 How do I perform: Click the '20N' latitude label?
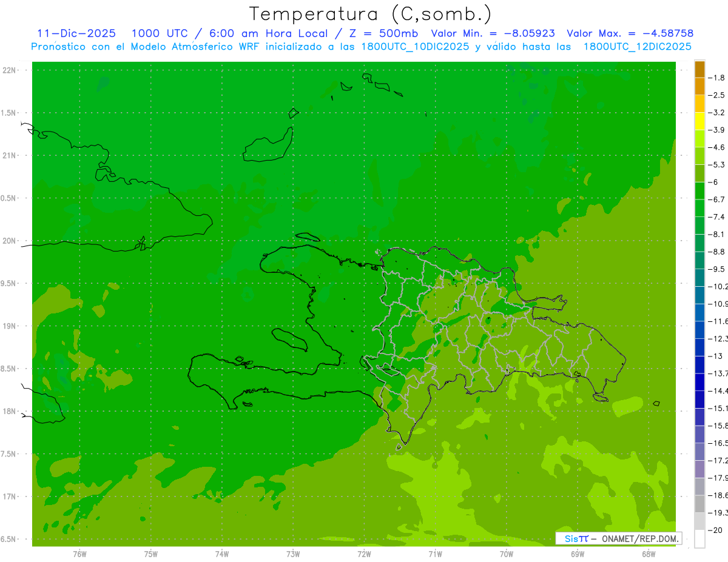10,241
